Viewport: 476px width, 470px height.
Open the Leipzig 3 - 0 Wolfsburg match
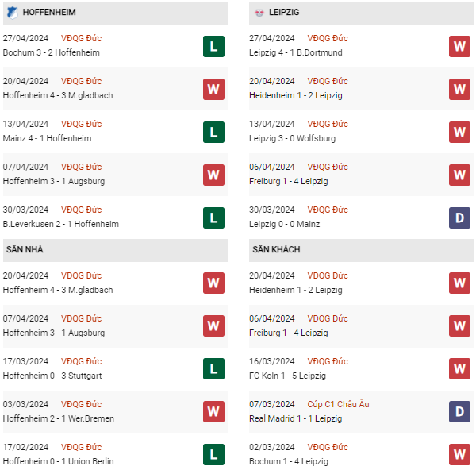[x=292, y=138]
